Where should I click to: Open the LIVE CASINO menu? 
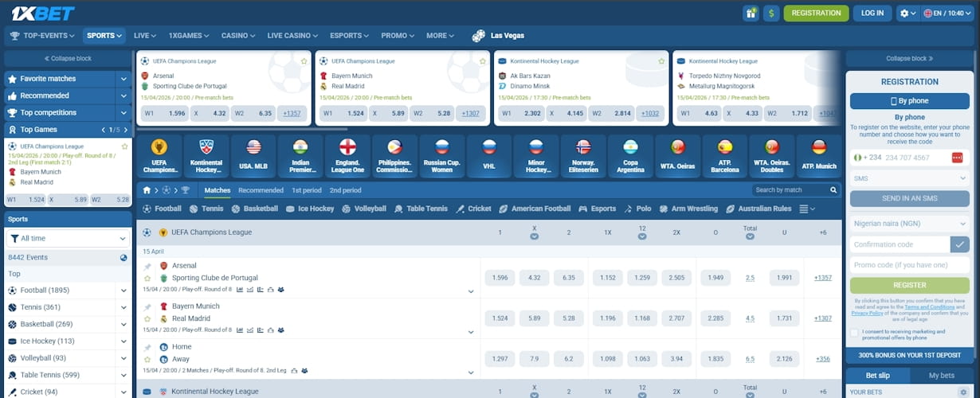tap(292, 36)
